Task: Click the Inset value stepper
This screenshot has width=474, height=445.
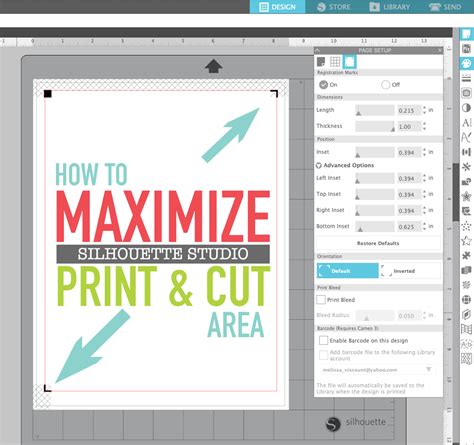Action: click(424, 152)
